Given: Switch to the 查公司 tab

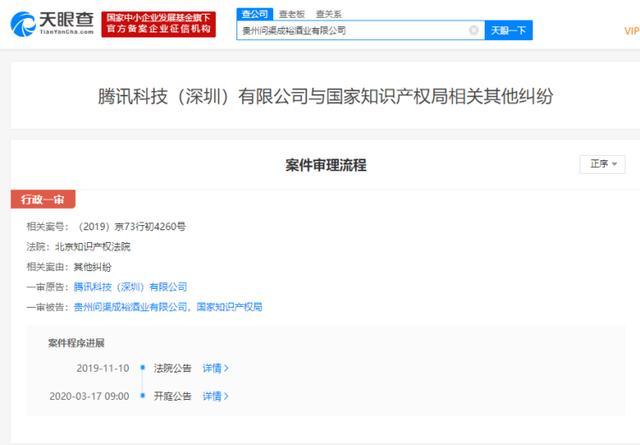Looking at the screenshot, I should 255,13.
